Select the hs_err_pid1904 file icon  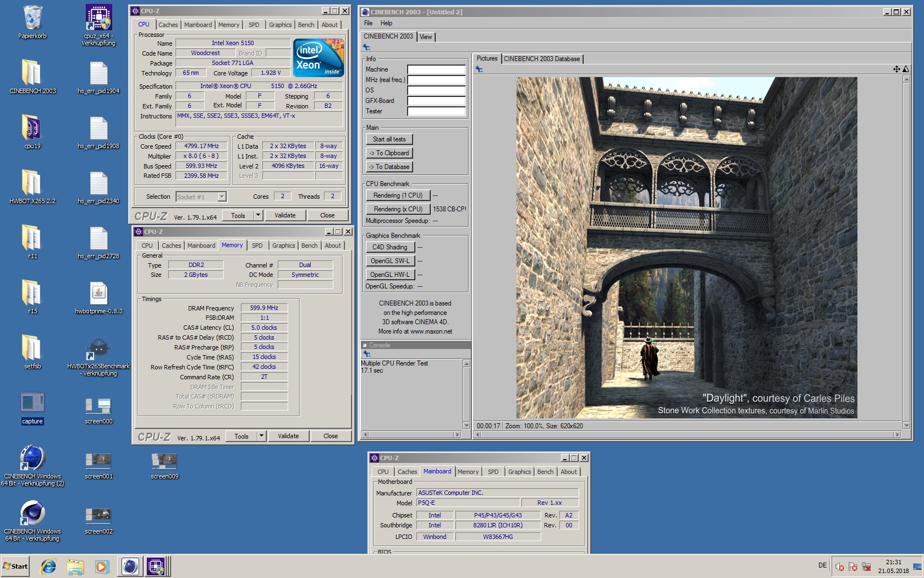click(98, 77)
